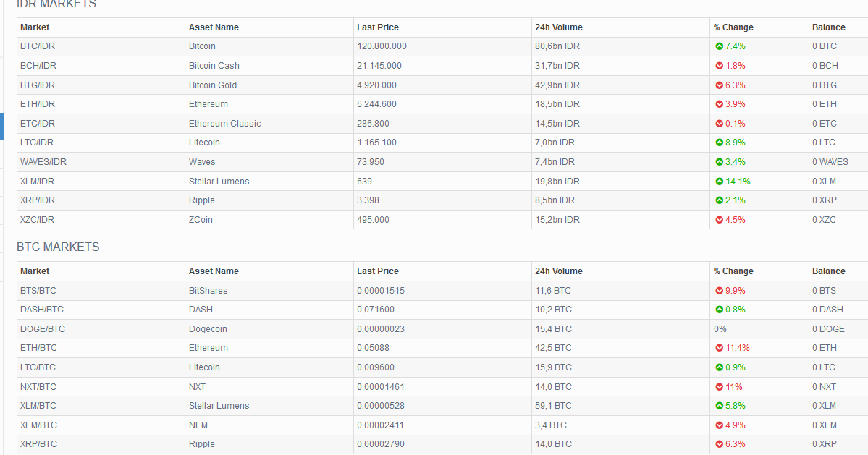Click the 0% change value for Dogecoin
This screenshot has height=455, width=868.
720,329
